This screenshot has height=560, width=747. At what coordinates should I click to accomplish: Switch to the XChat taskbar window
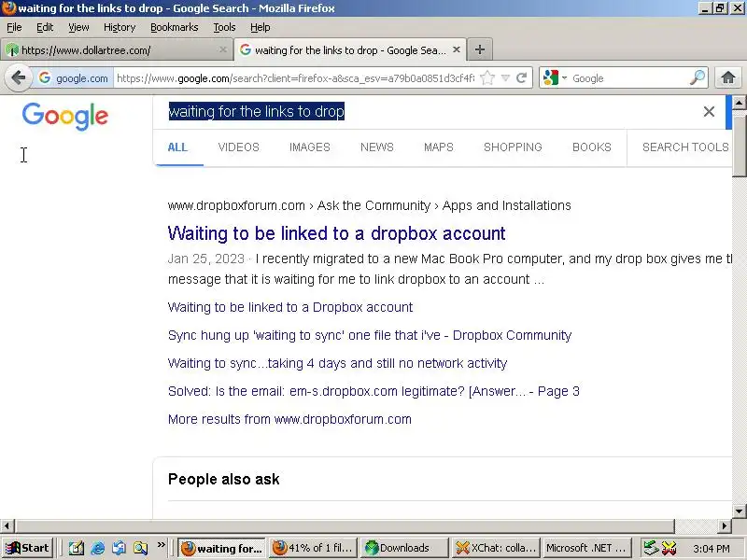[x=496, y=548]
